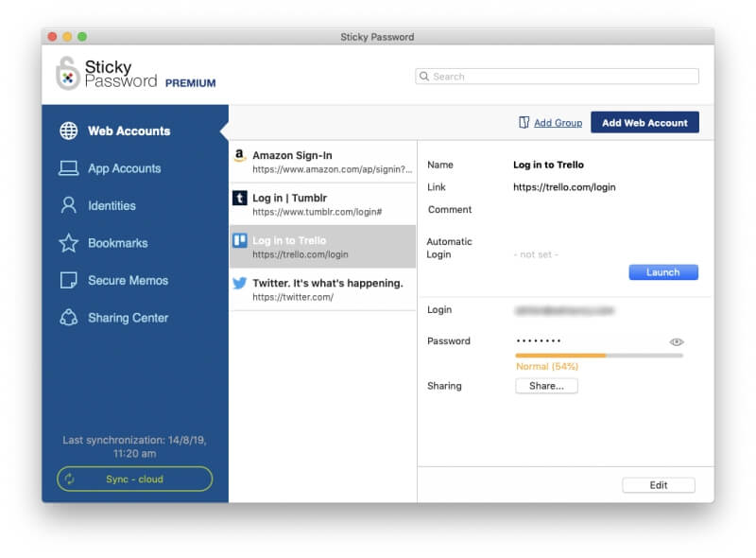The height and width of the screenshot is (558, 756).
Task: Open Secure Memos section
Action: pyautogui.click(x=135, y=281)
